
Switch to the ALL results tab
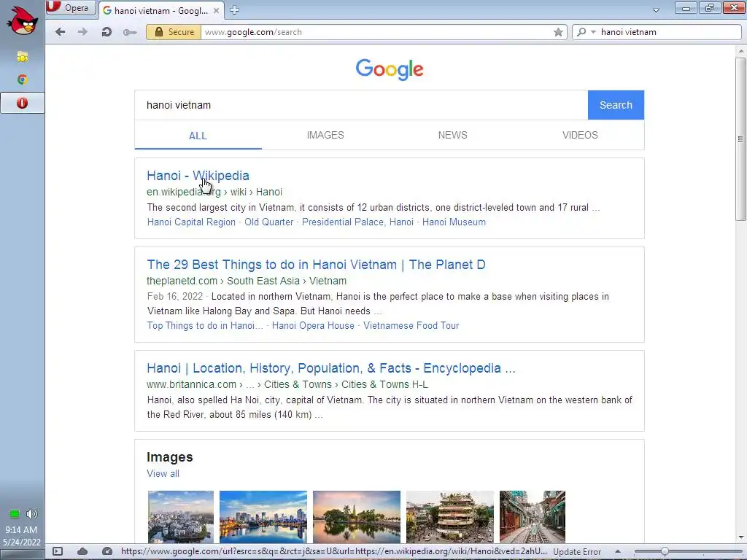(198, 136)
